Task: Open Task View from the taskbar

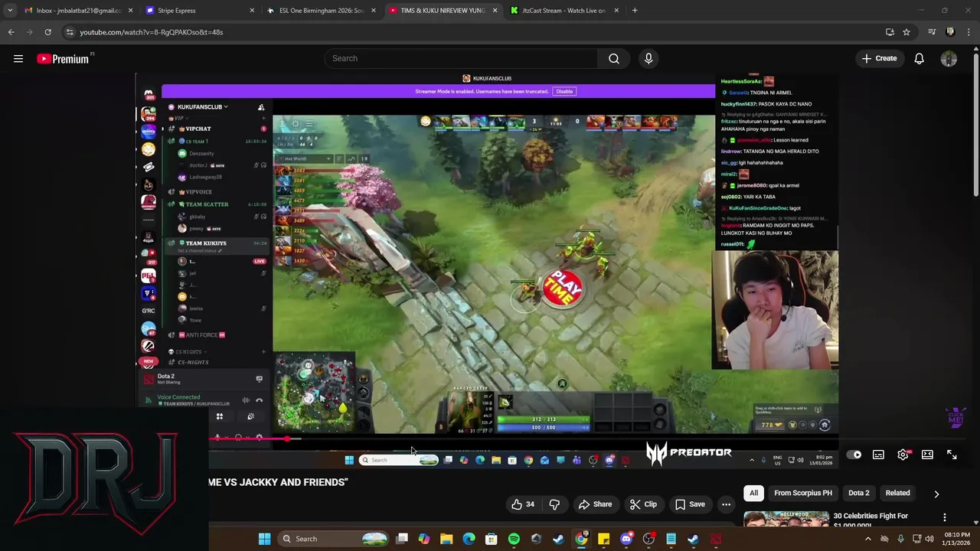Action: [402, 539]
